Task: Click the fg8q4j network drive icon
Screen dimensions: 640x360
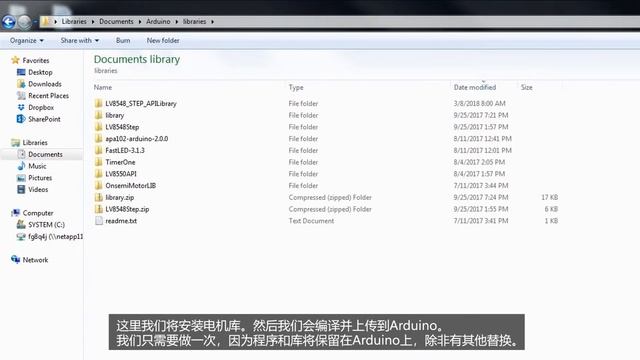Action: pyautogui.click(x=21, y=236)
